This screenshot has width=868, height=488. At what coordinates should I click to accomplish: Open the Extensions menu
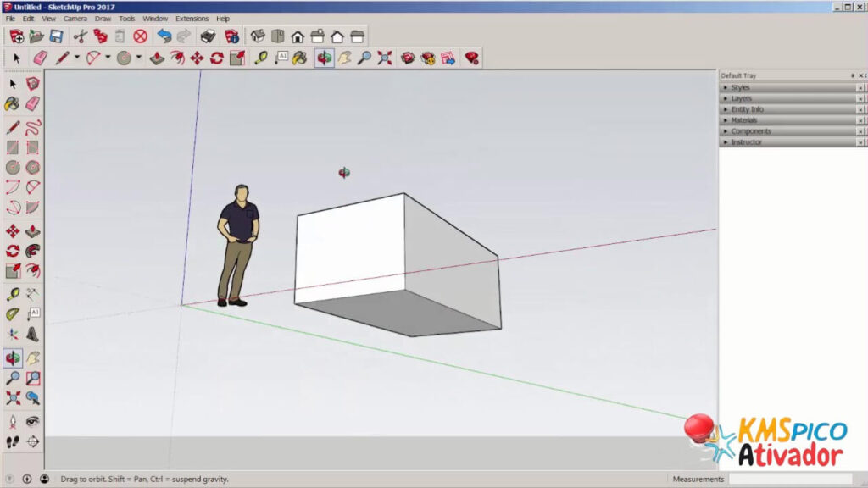tap(192, 19)
